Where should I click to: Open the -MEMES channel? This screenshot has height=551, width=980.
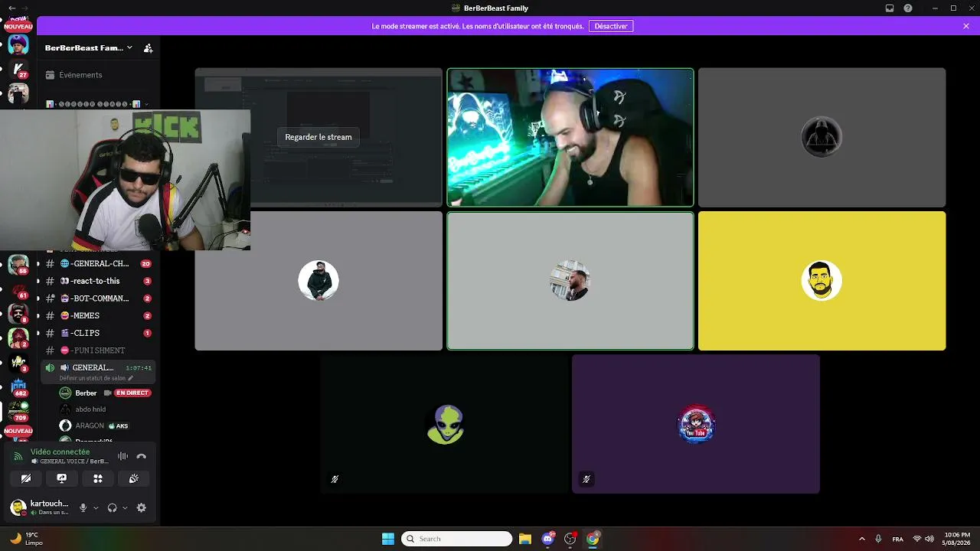click(99, 315)
